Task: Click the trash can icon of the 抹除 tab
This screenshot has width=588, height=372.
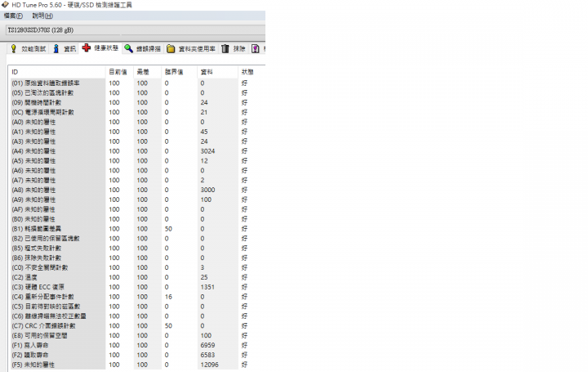Action: click(225, 49)
